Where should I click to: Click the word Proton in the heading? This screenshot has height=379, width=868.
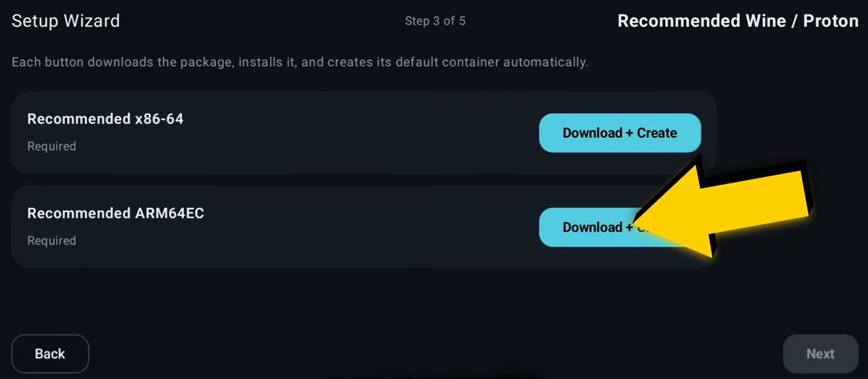830,21
